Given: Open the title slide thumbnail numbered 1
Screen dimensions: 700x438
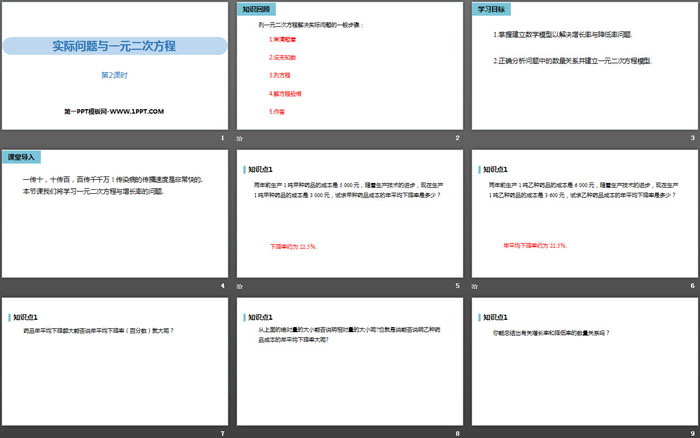Looking at the screenshot, I should pos(115,66).
